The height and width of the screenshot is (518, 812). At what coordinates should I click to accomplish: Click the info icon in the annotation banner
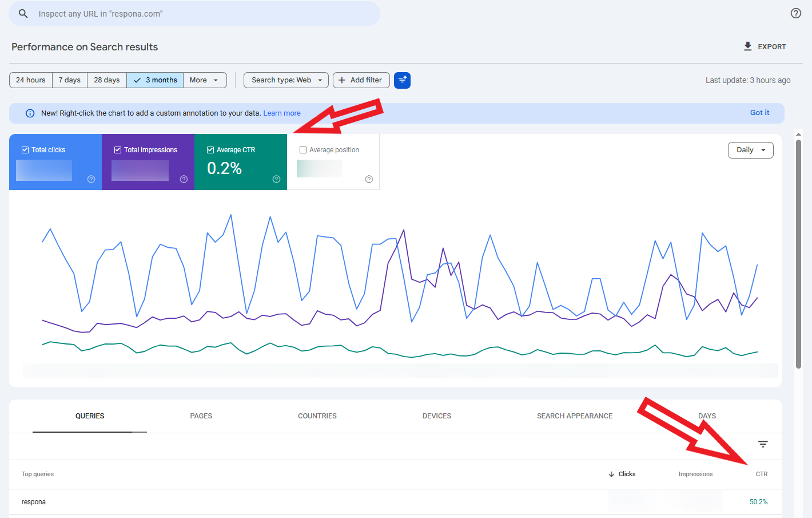click(30, 113)
